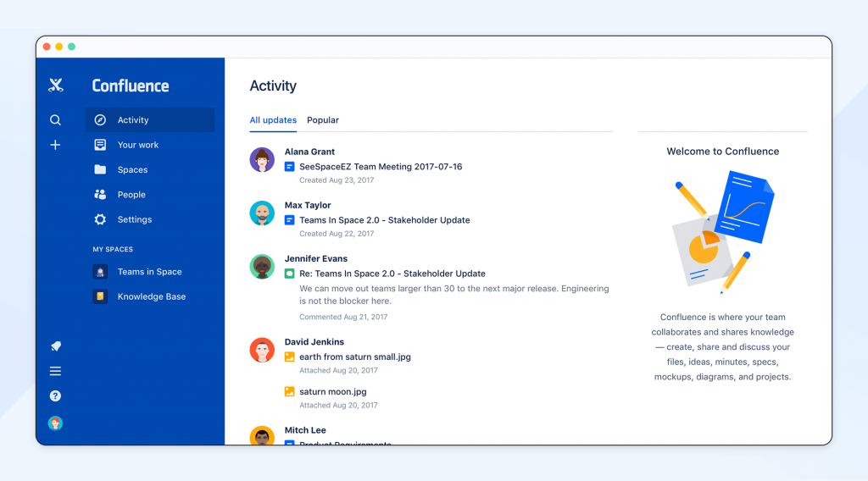
Task: Click the Activity compass icon
Action: (100, 120)
